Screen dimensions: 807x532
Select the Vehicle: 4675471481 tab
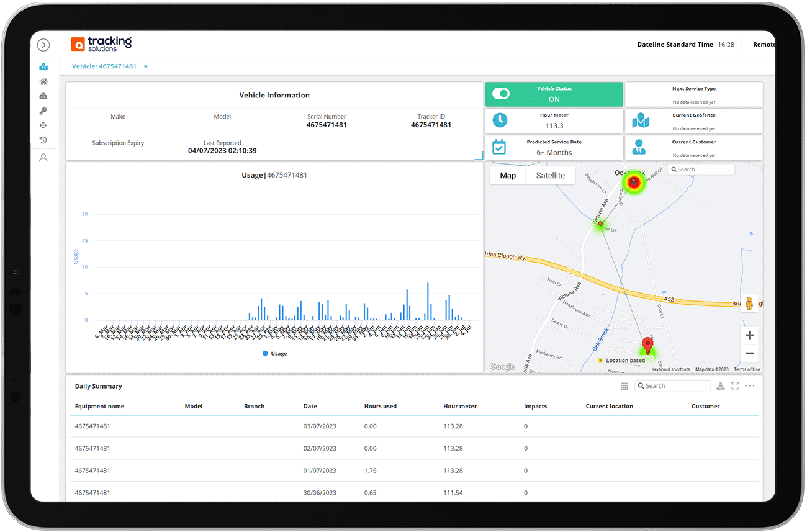(104, 66)
